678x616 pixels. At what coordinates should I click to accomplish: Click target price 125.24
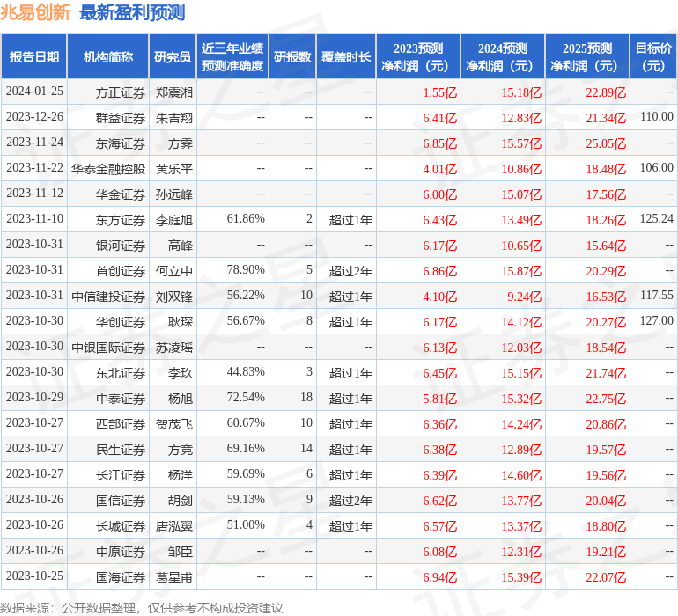[656, 219]
